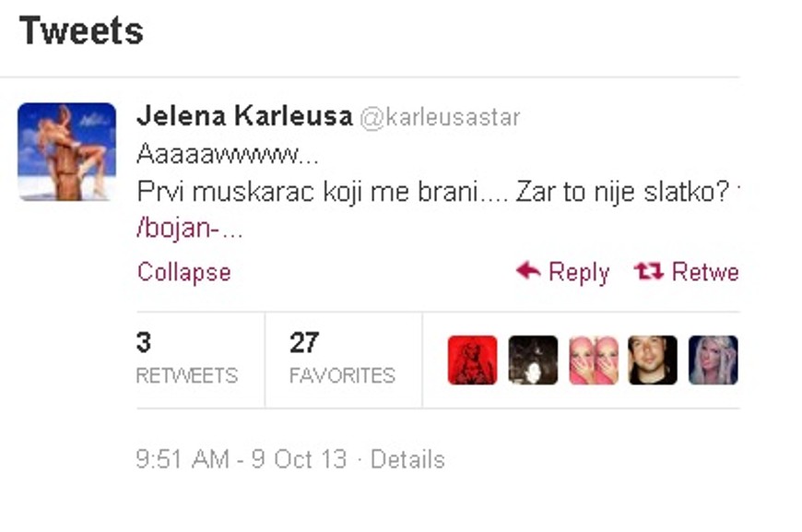This screenshot has height=532, width=802.
Task: Click the Retweet text label
Action: click(x=705, y=272)
